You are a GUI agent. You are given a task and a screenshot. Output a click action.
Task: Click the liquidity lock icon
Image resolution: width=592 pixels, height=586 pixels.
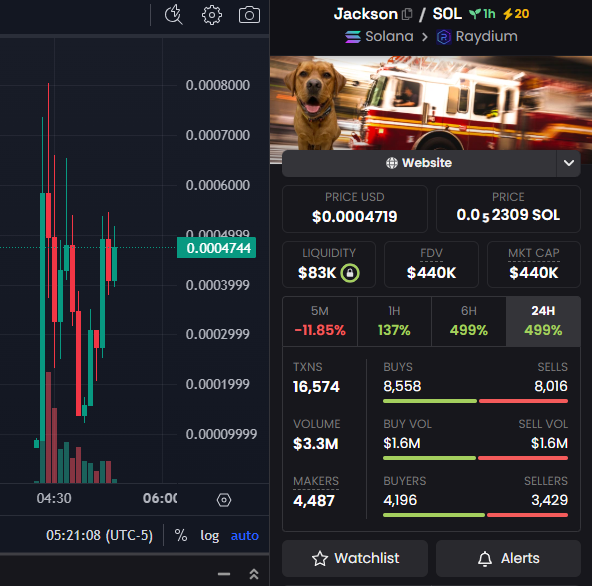[x=350, y=273]
